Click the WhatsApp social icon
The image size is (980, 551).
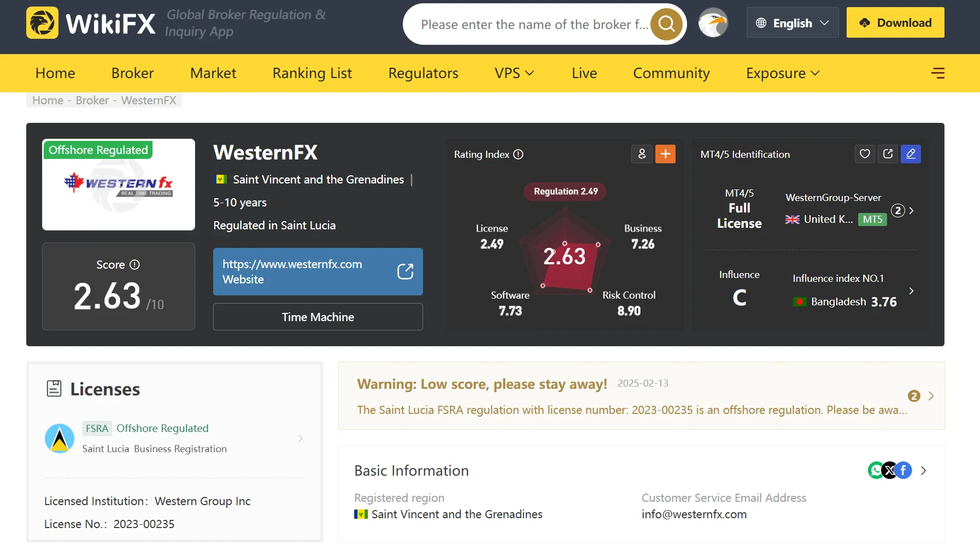pyautogui.click(x=876, y=470)
